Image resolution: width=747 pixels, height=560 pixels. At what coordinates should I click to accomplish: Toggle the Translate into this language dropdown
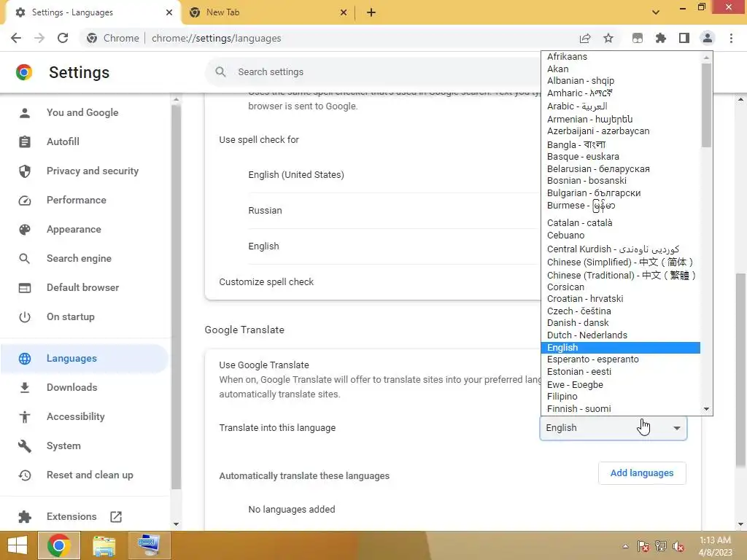(613, 427)
